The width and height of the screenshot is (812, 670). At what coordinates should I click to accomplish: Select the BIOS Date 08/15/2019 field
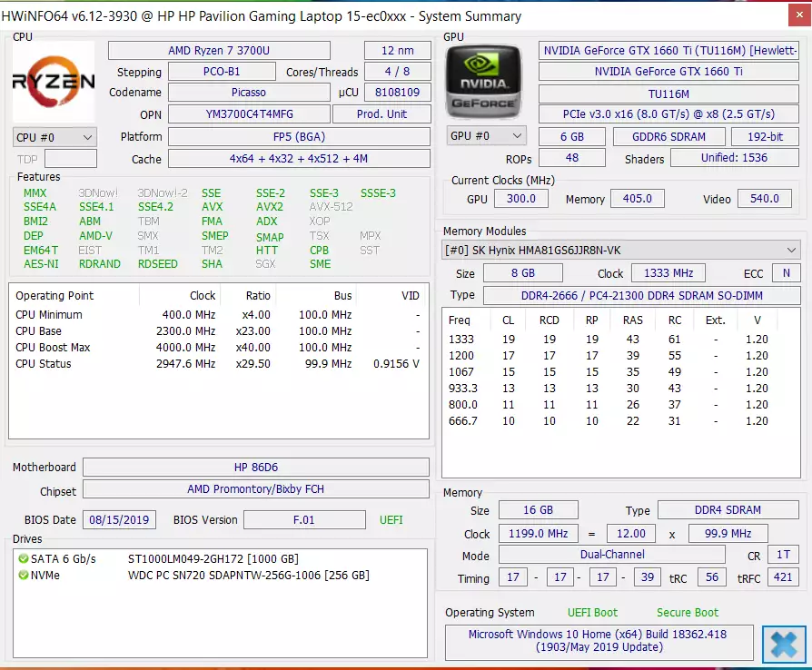(x=119, y=520)
